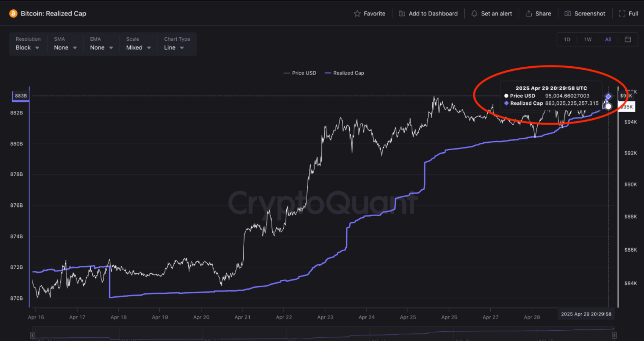The width and height of the screenshot is (644, 341).
Task: Open the calendar date range picker
Action: coord(628,39)
